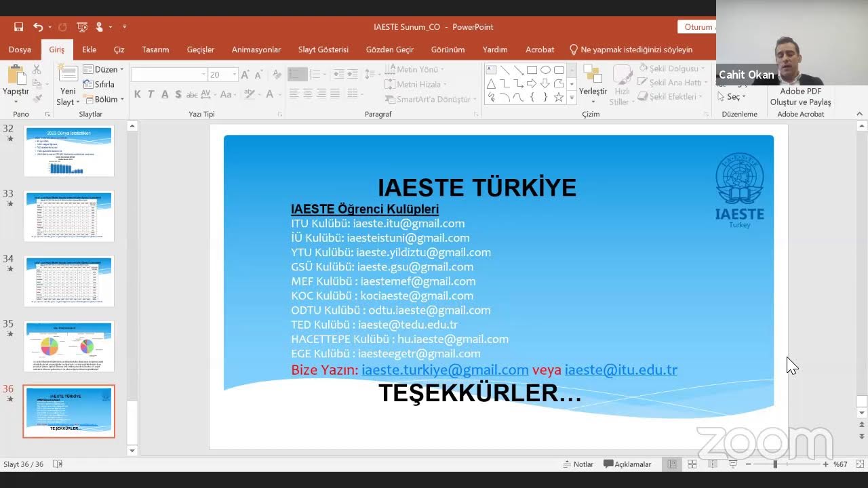Viewport: 868px width, 488px height.
Task: Collapse the ribbon with the up chevron
Action: tap(860, 114)
